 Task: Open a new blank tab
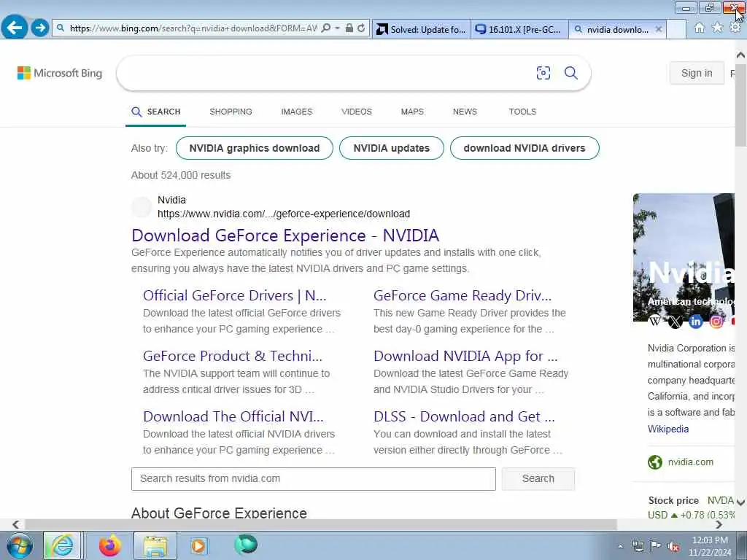coord(676,29)
